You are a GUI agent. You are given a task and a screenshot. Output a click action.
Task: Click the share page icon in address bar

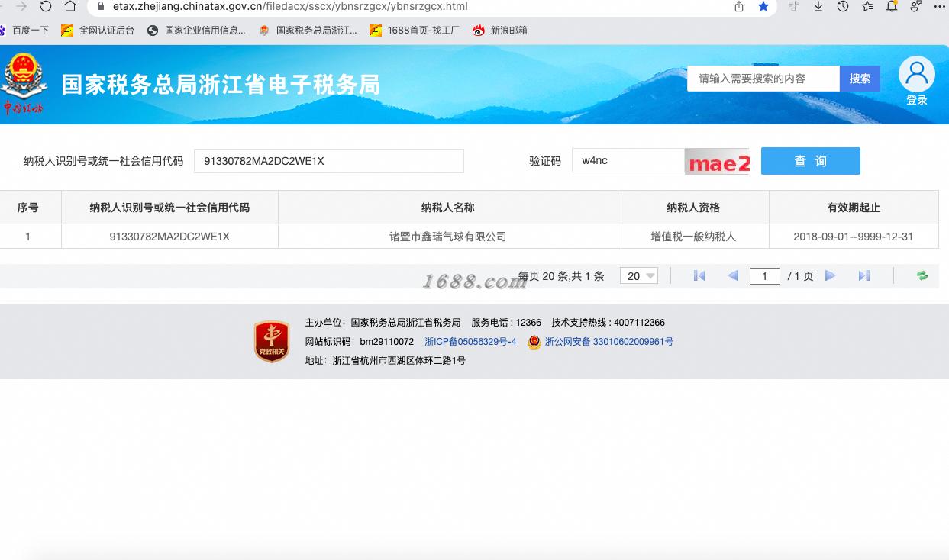(739, 7)
